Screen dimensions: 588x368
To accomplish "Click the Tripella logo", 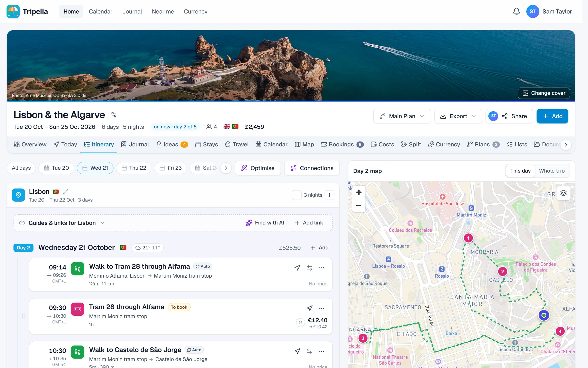I will [27, 11].
